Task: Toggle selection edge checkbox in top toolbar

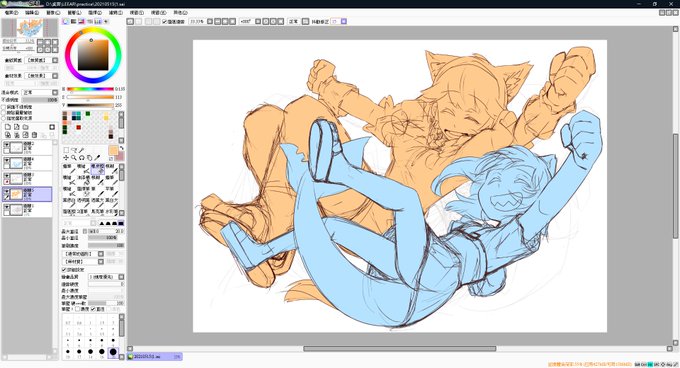Action: point(164,21)
